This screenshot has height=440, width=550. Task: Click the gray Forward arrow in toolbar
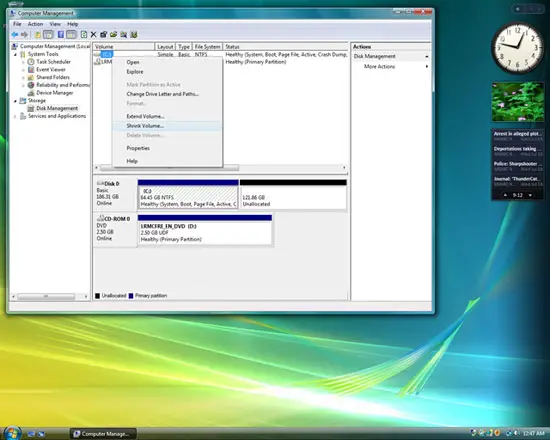[x=24, y=34]
